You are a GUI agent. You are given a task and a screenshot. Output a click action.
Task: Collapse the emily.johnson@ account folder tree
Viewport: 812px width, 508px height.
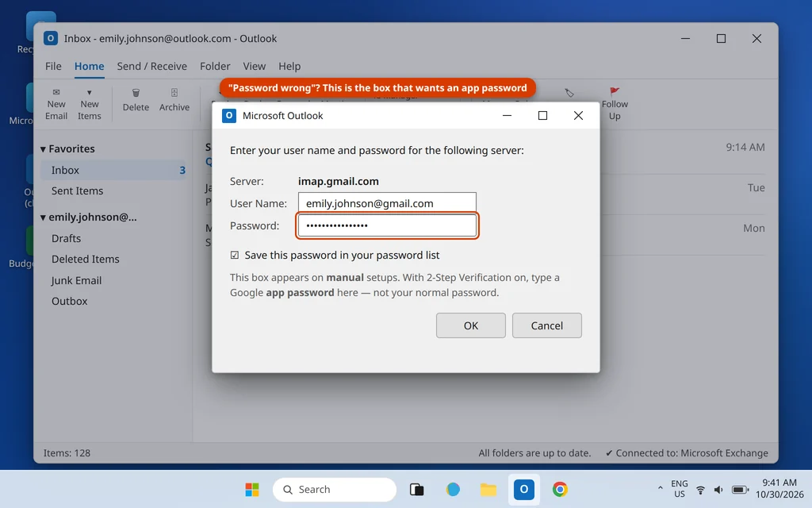click(x=43, y=217)
